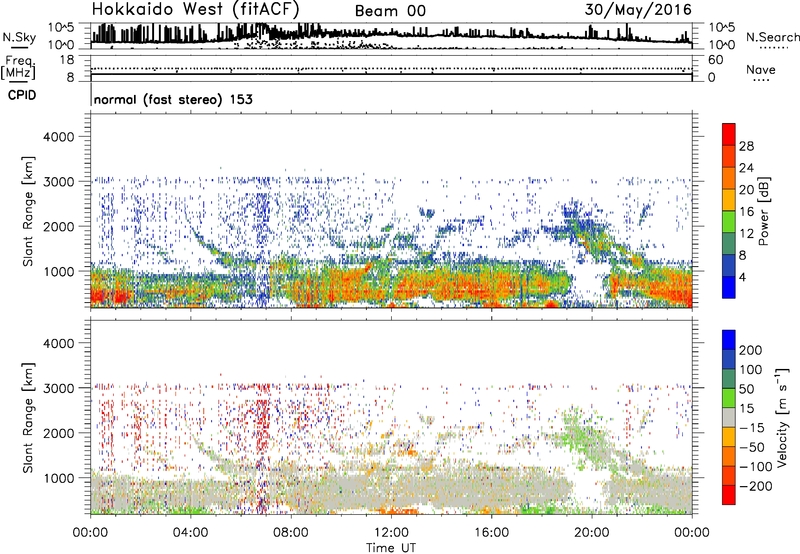The height and width of the screenshot is (554, 800).
Task: Click the "4000" tick on power panel axis
Action: [x=58, y=137]
